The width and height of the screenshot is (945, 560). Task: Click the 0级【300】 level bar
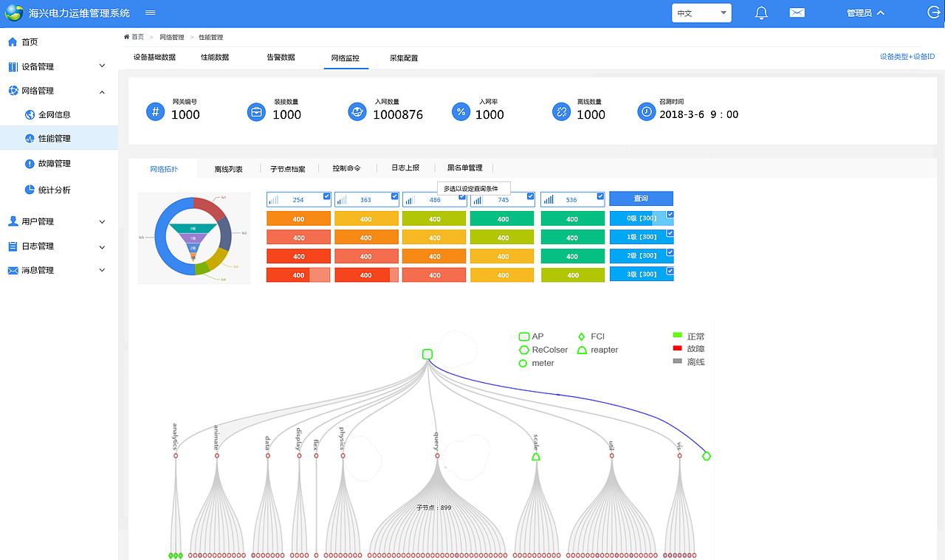pyautogui.click(x=641, y=218)
